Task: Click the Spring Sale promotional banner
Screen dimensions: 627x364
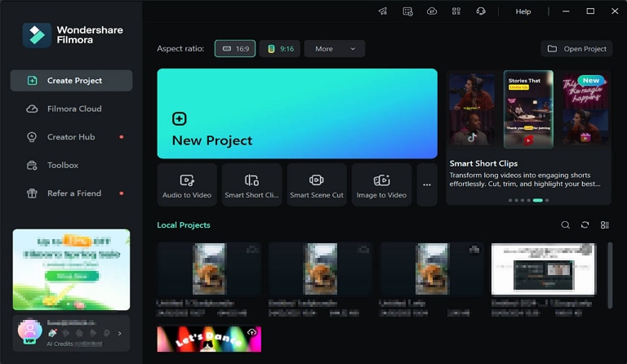Action: pos(71,269)
